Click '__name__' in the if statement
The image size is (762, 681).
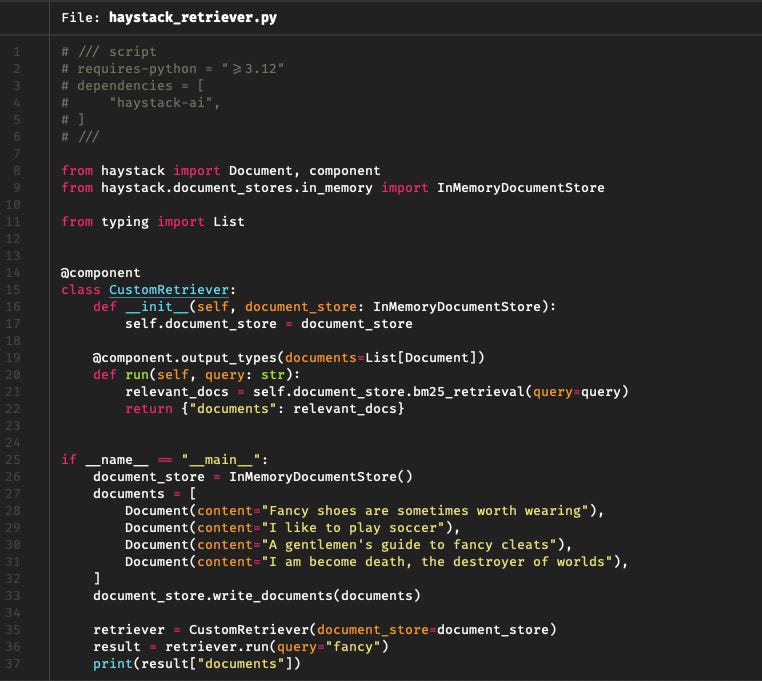coord(117,460)
